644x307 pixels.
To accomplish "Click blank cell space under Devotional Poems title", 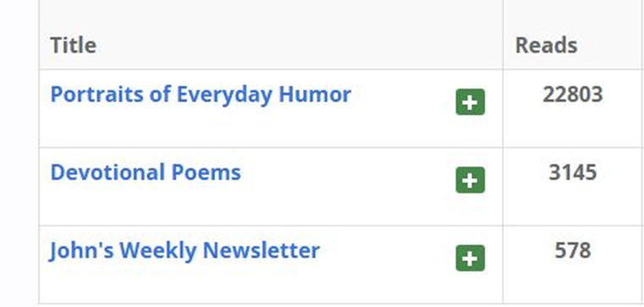I will [247, 205].
